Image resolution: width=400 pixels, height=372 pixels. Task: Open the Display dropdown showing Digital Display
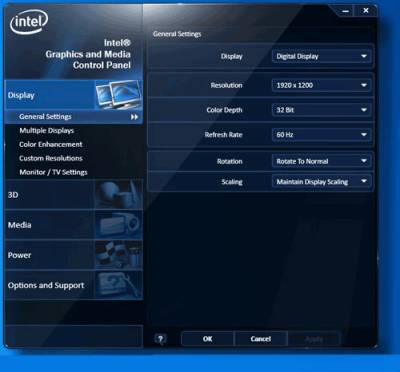click(321, 56)
